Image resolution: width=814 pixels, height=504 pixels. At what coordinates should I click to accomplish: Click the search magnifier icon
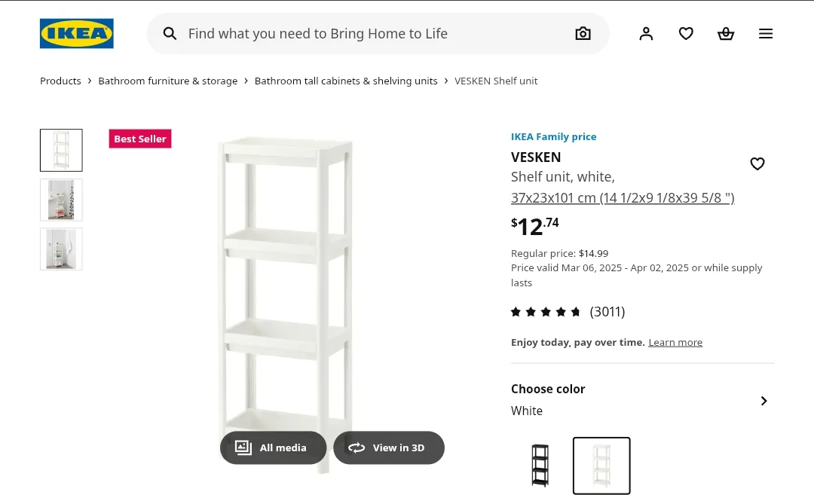coord(170,33)
